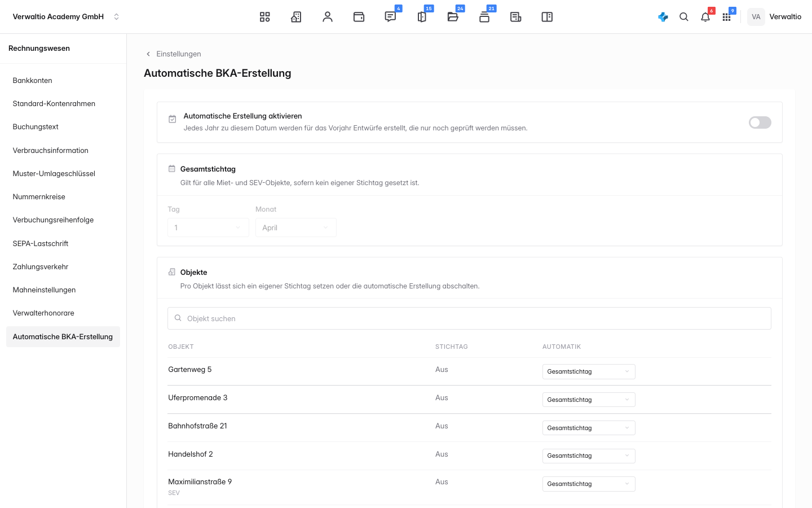Open the news document icon in top navigation
Image resolution: width=812 pixels, height=508 pixels.
516,17
